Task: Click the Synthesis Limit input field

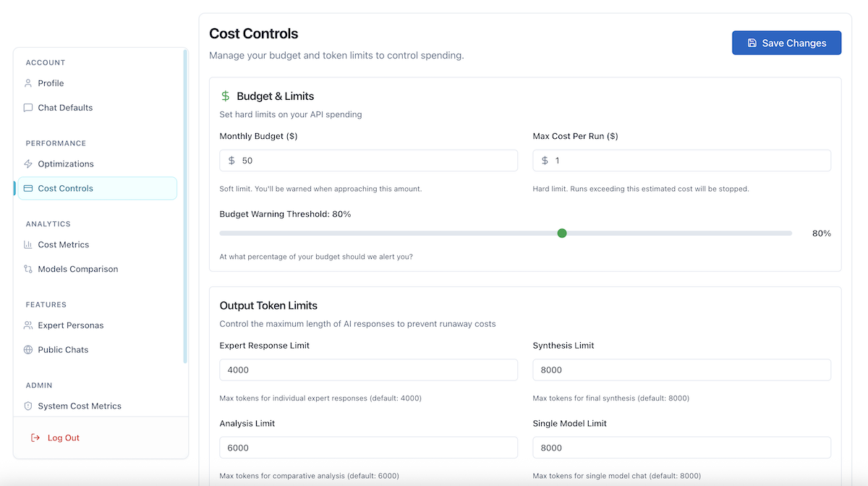Action: (x=681, y=370)
